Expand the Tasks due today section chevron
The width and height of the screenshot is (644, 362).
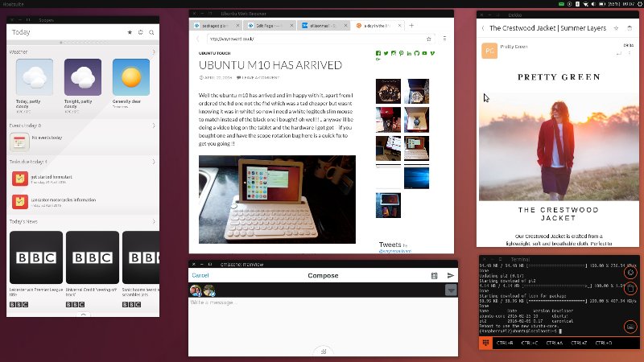(x=154, y=162)
